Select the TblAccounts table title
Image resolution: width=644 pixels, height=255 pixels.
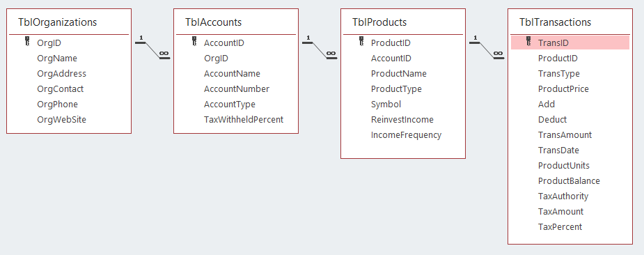(213, 22)
